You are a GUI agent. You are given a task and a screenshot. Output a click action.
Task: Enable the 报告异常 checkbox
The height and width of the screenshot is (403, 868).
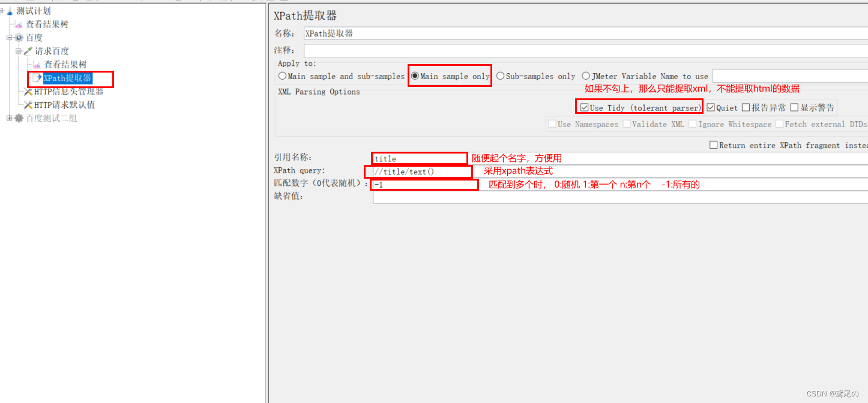pyautogui.click(x=746, y=108)
